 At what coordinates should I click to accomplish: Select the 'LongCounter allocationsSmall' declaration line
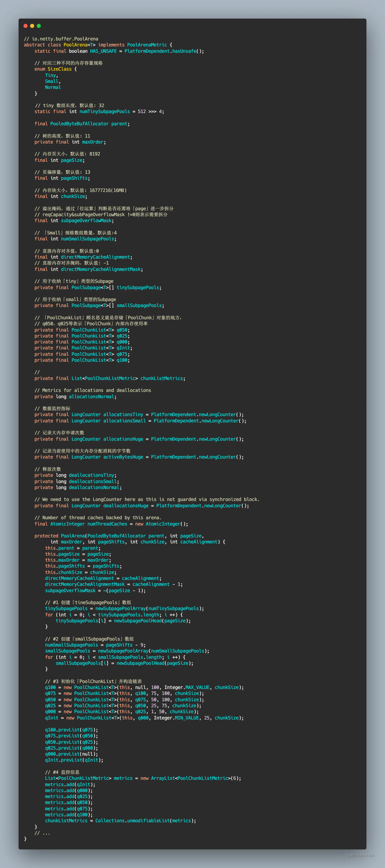[x=140, y=421]
